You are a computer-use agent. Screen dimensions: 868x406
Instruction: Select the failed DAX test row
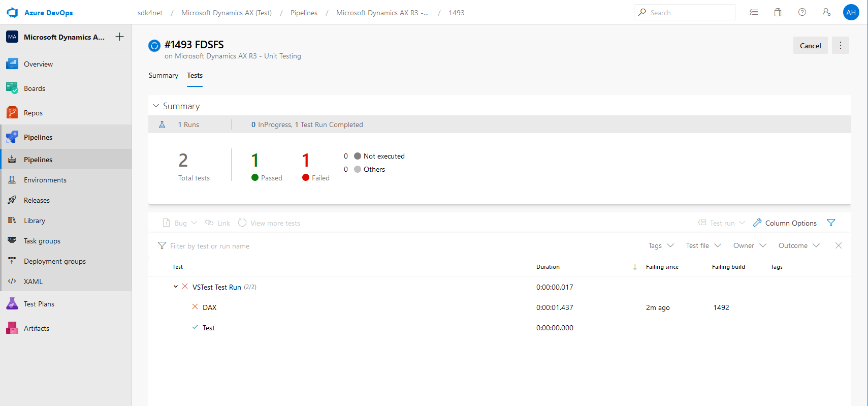(x=500, y=307)
